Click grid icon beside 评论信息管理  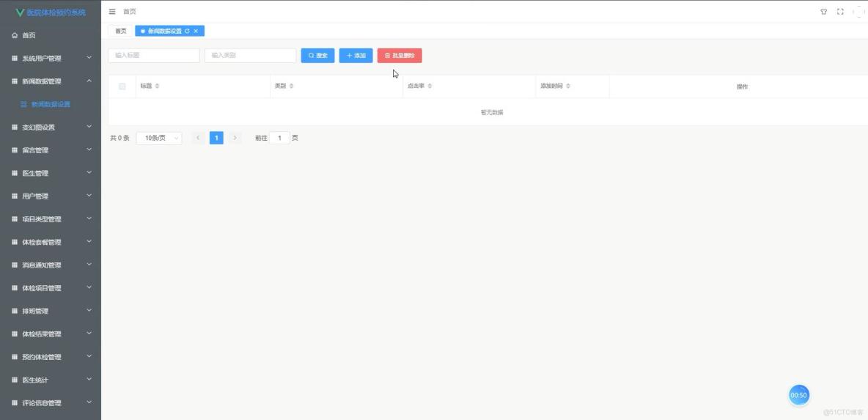click(15, 403)
